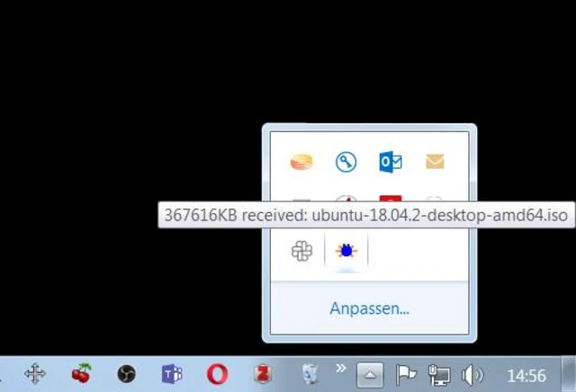Screen dimensions: 576x392
Task: Launch Opera browser from the taskbar
Action: click(217, 374)
